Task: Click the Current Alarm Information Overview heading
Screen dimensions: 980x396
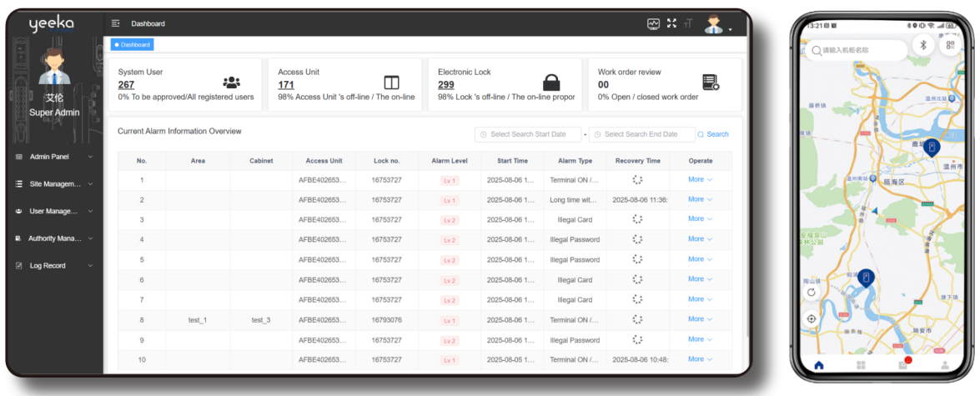Action: click(x=179, y=131)
